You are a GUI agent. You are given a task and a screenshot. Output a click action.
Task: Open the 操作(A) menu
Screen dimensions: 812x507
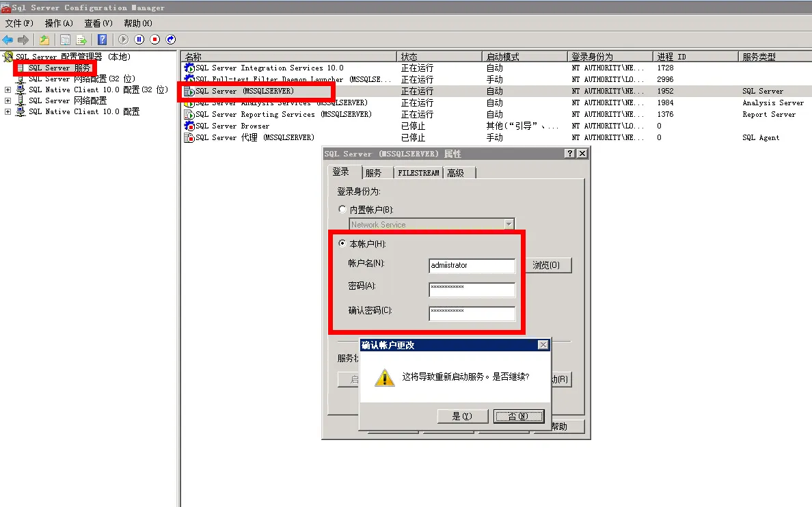coord(59,23)
